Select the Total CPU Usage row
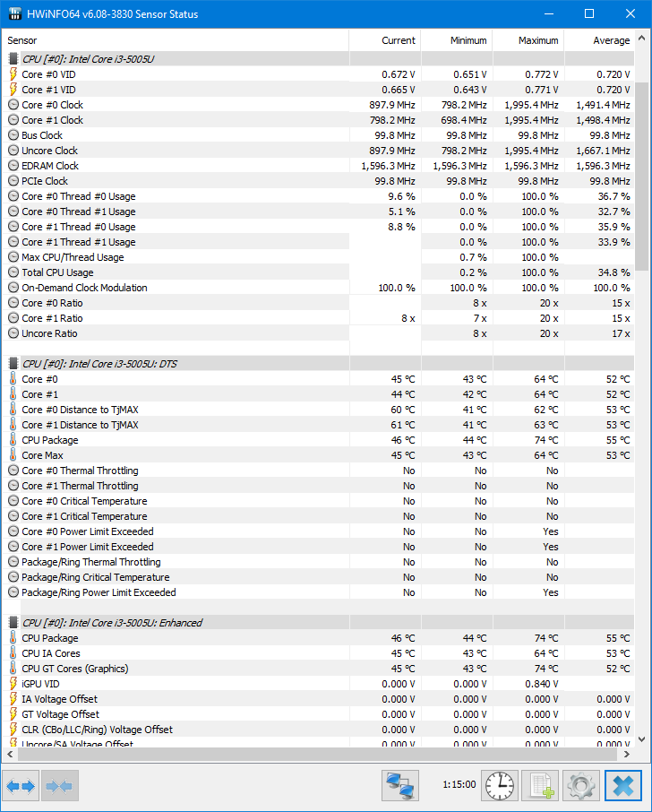The width and height of the screenshot is (652, 812). pos(318,272)
